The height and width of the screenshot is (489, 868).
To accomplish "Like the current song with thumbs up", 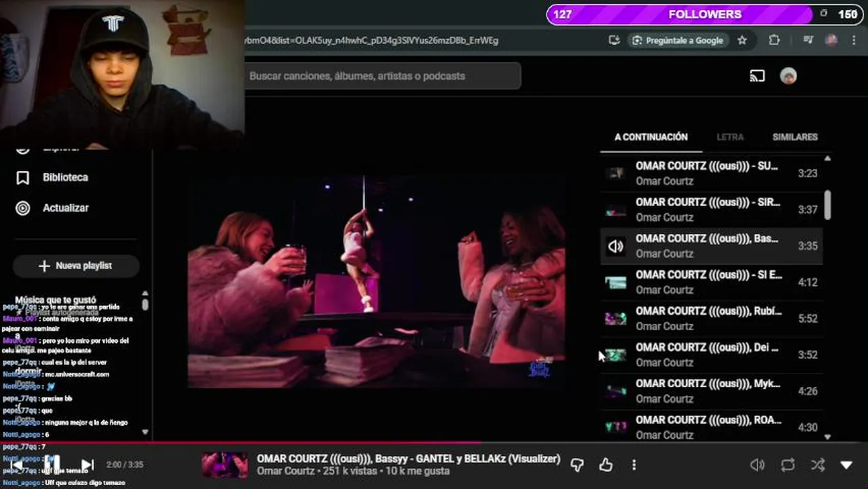I will coord(605,465).
